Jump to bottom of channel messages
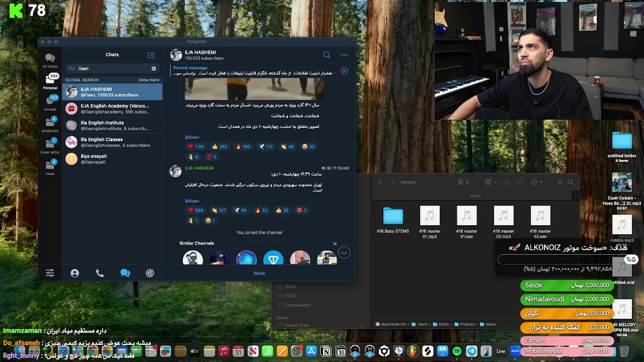Image resolution: width=644 pixels, height=362 pixels. 344,252
